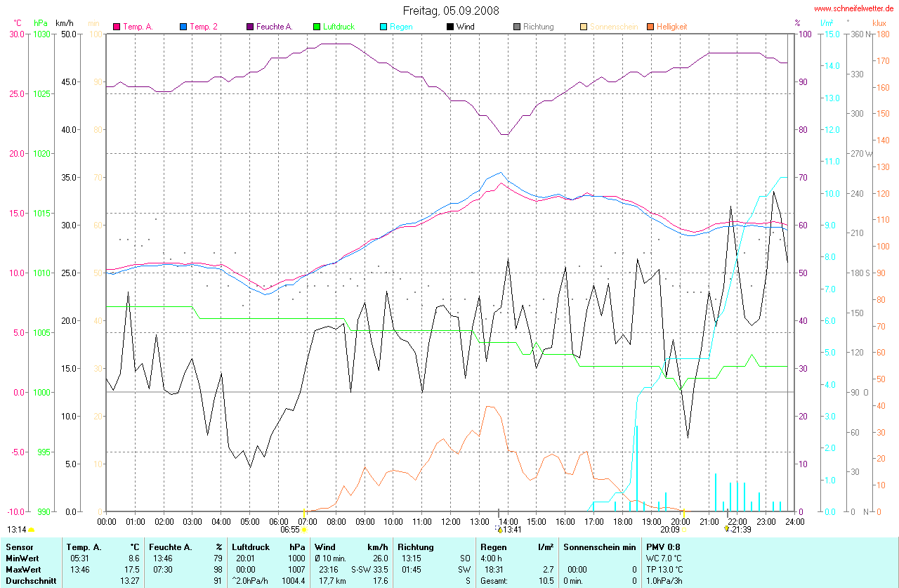Click the Temp. 2 legend label
The width and height of the screenshot is (899, 588).
(204, 27)
